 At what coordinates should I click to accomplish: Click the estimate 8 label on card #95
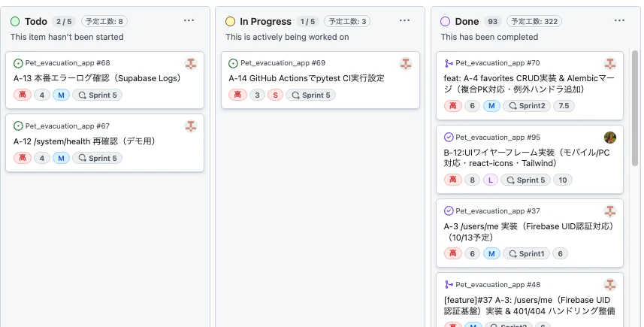coord(473,180)
